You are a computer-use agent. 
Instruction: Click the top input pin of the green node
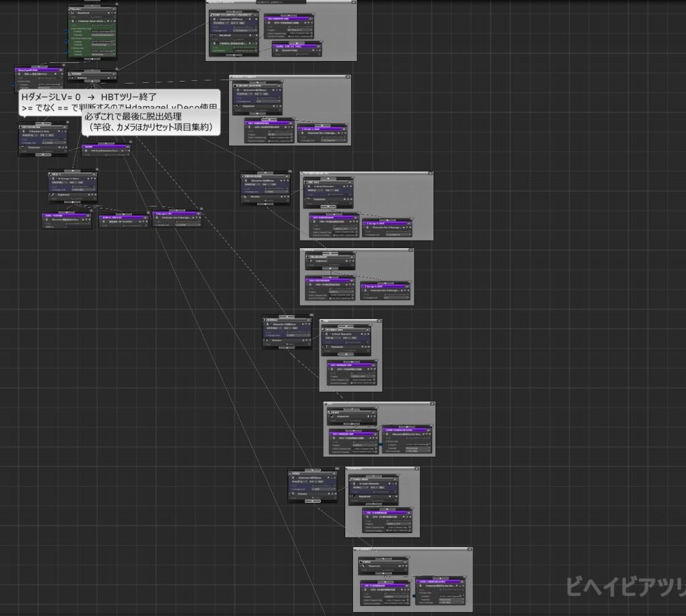coord(92,7)
